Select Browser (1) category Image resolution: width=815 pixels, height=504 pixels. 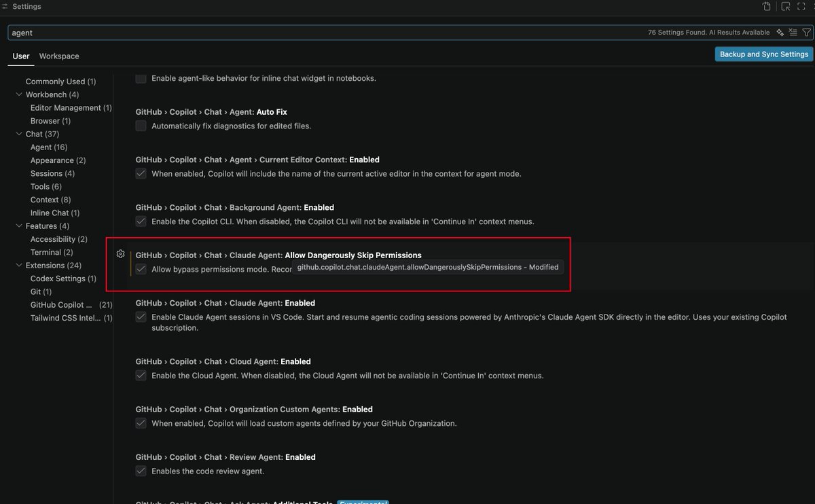click(x=50, y=121)
